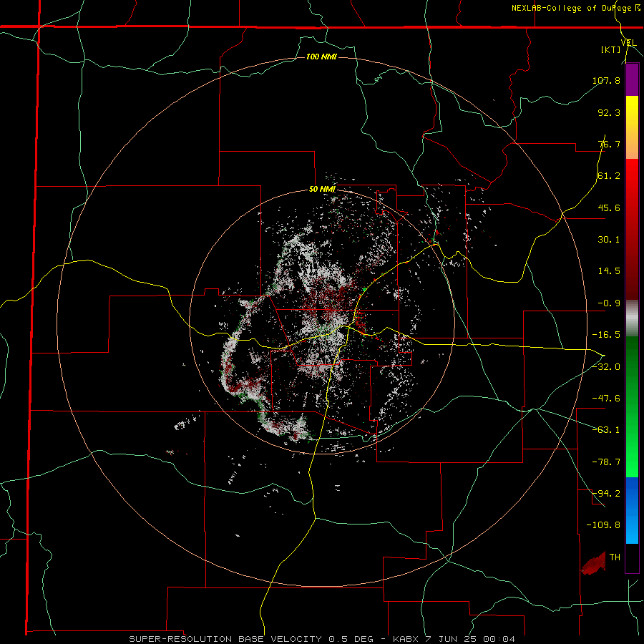Viewport: 644px width, 644px height.
Task: Select the 76.7 scale label
Action: point(609,144)
